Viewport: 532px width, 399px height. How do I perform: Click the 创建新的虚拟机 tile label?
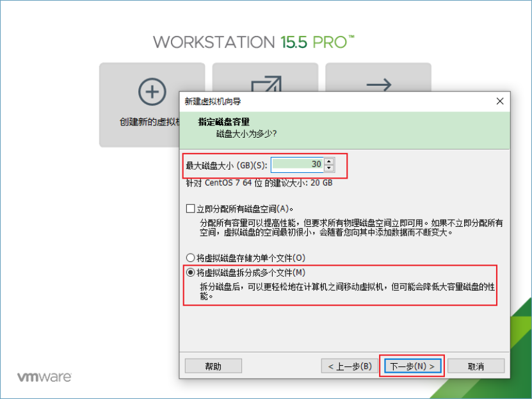pos(149,122)
